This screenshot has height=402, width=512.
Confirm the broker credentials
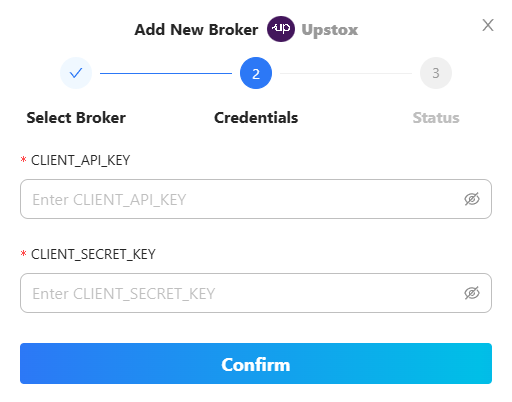coord(256,363)
